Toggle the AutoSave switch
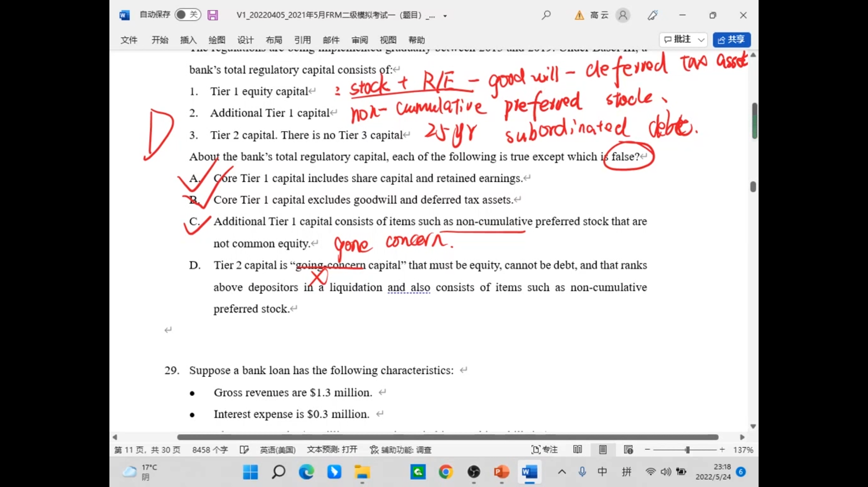 [x=187, y=15]
